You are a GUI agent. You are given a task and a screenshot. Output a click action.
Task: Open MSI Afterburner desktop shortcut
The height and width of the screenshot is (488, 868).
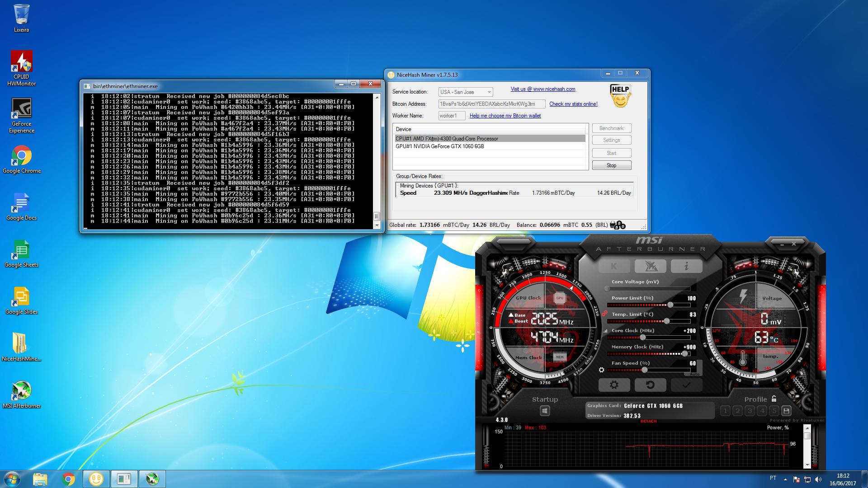pyautogui.click(x=21, y=394)
